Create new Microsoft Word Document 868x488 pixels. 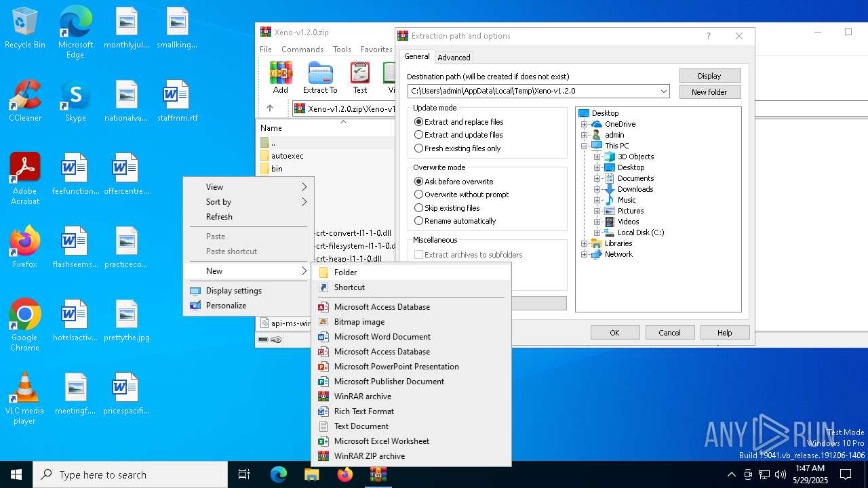tap(411, 337)
